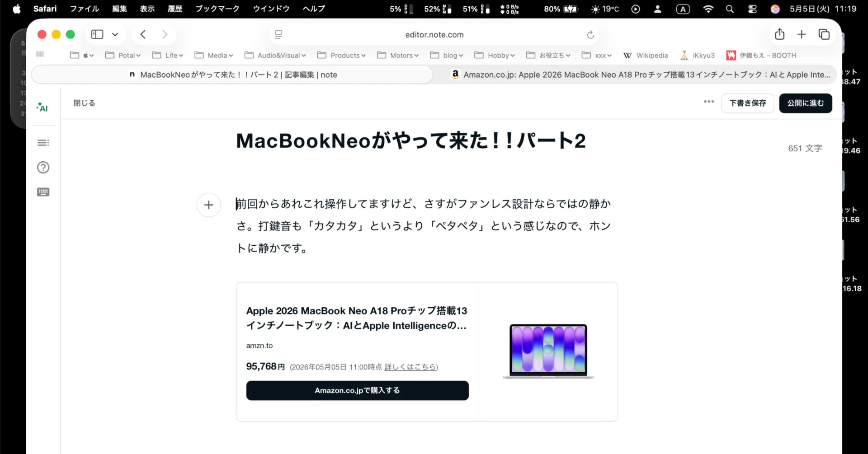The height and width of the screenshot is (454, 868).
Task: Open the Apple menu
Action: point(17,9)
